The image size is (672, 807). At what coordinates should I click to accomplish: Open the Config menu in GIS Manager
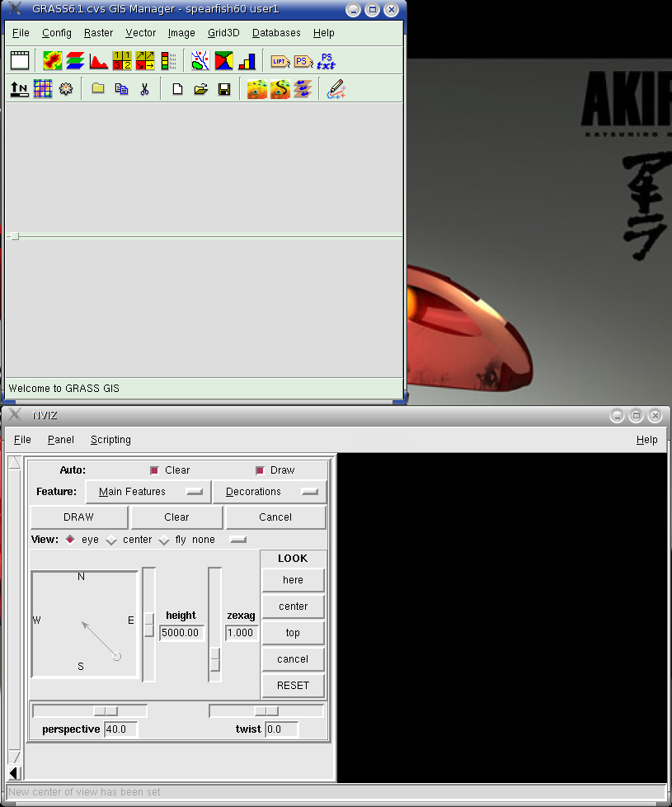pos(57,33)
